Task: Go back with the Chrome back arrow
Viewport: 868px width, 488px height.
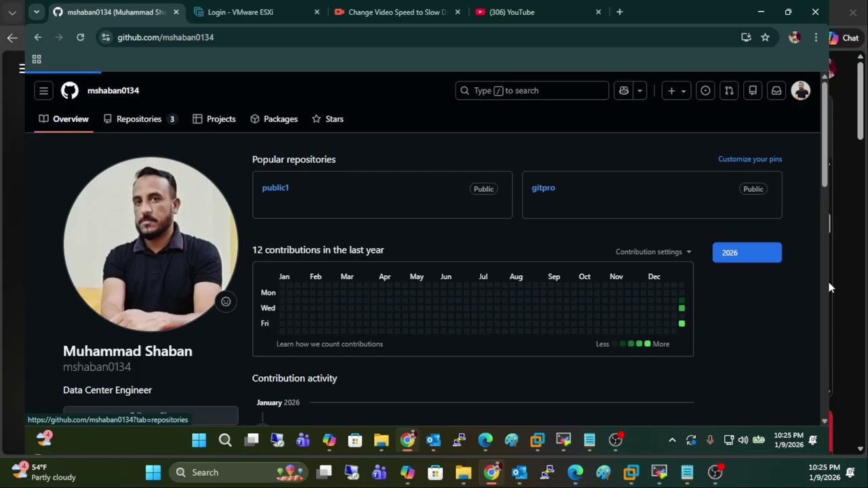Action: 38,37
